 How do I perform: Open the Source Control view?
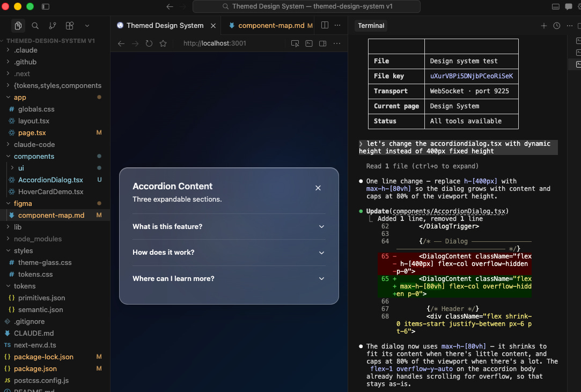click(52, 26)
